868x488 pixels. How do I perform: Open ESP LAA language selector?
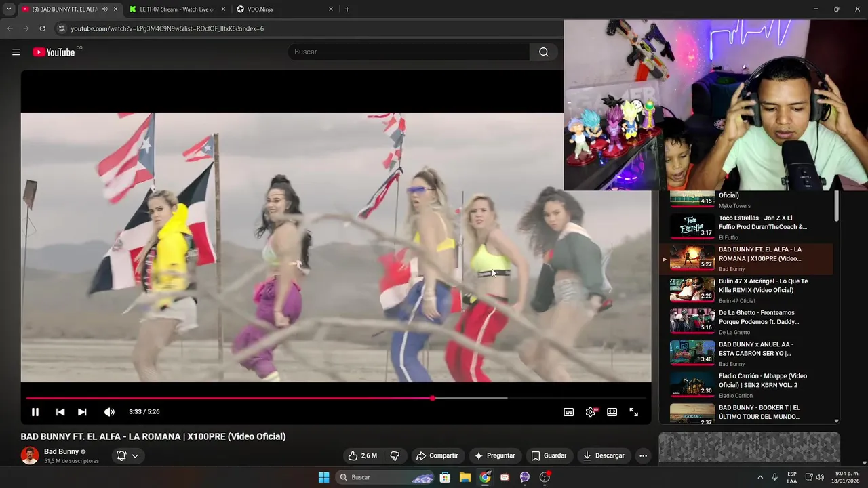click(x=792, y=477)
